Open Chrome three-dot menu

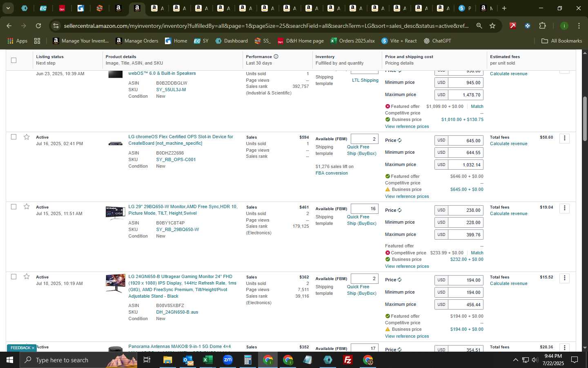tap(579, 26)
